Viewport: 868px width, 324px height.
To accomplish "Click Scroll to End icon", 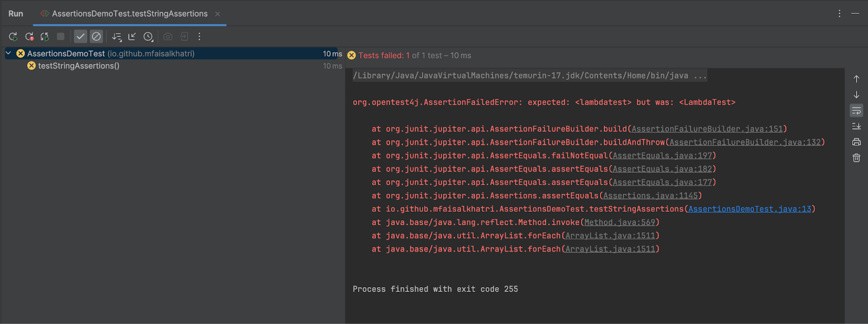I will pos(856,126).
